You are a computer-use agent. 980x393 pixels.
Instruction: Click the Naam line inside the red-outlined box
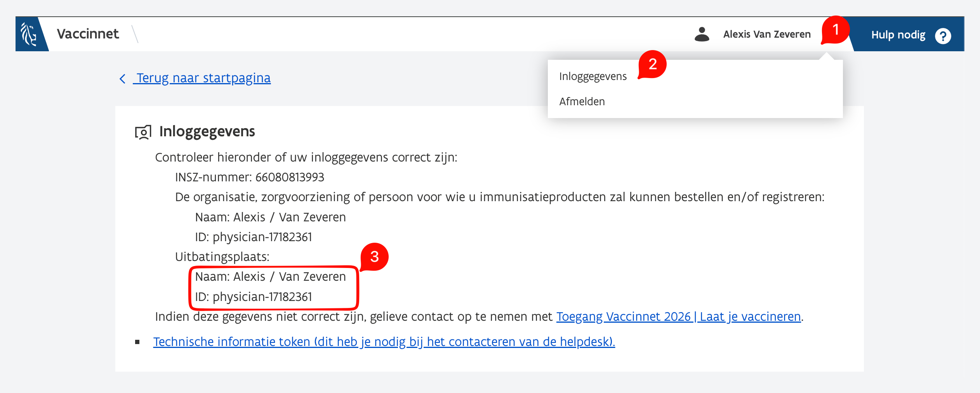click(270, 277)
